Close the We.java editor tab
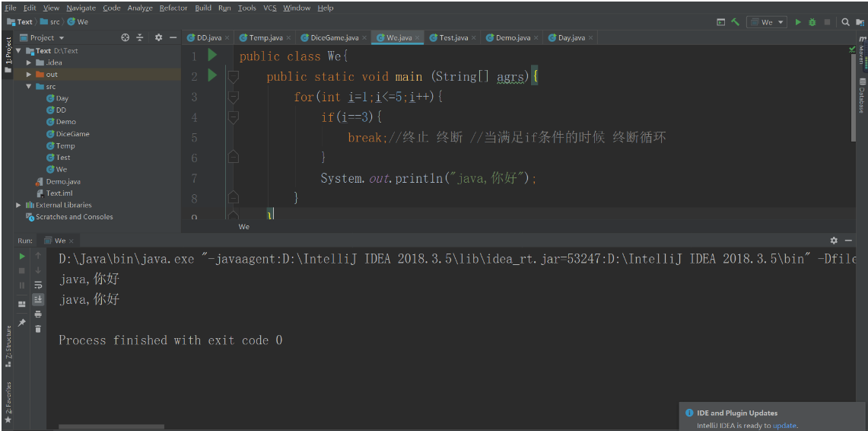Viewport: 868px width, 431px height. pos(417,38)
